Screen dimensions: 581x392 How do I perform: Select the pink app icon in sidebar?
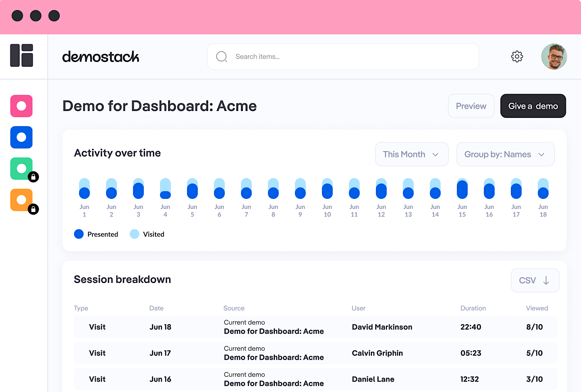(x=22, y=106)
